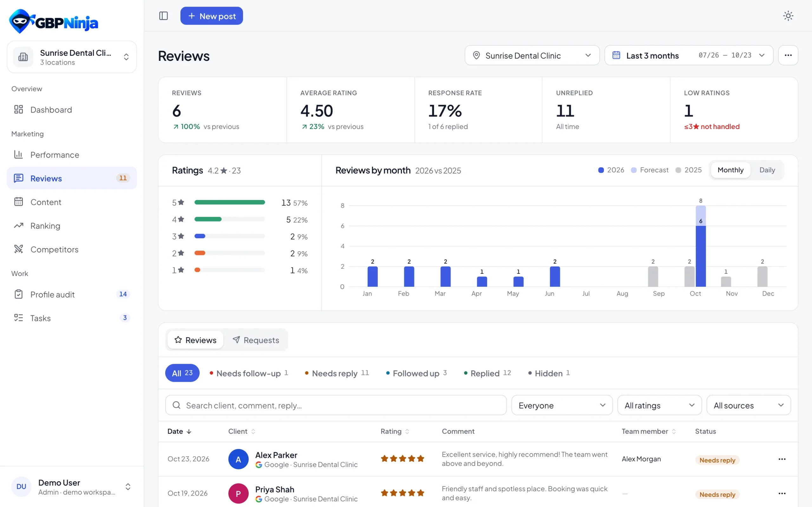
Task: Open row options for Alex Parker review
Action: coord(782,459)
